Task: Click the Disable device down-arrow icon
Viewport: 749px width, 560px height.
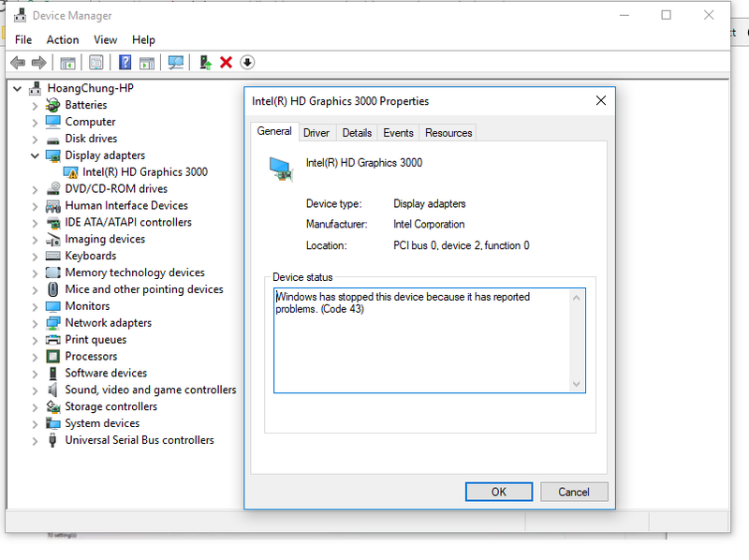Action: (247, 63)
